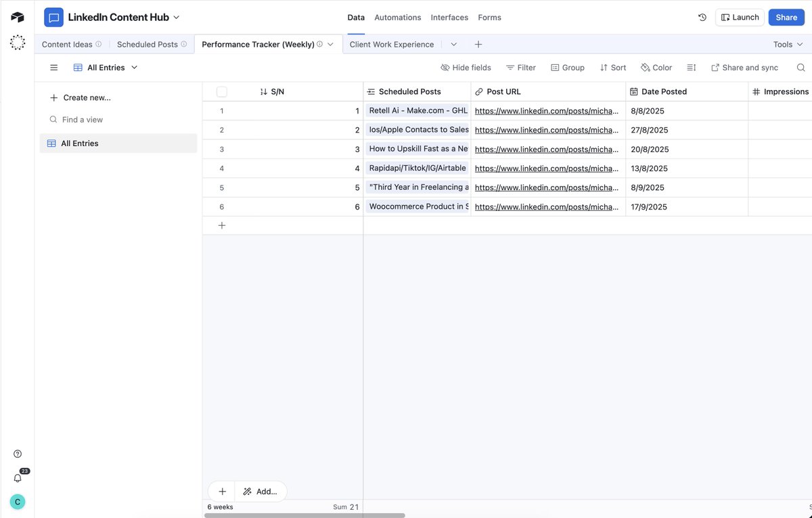The width and height of the screenshot is (812, 518).
Task: Open the list of all tables chevron
Action: tap(453, 45)
